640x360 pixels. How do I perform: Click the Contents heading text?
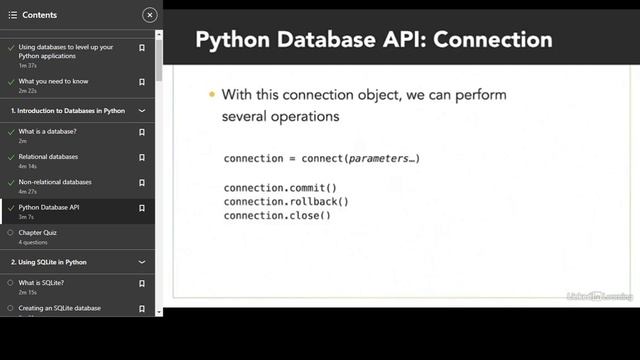click(x=40, y=15)
